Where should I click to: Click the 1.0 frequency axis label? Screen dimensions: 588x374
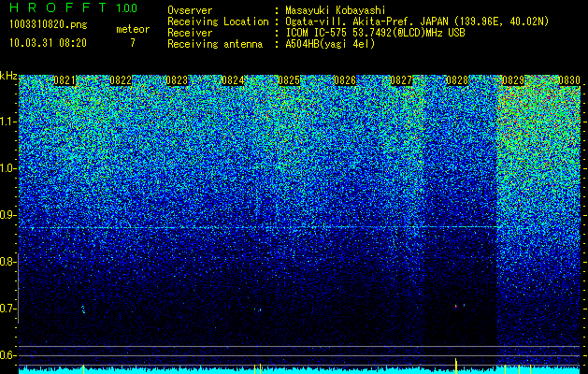coord(7,168)
